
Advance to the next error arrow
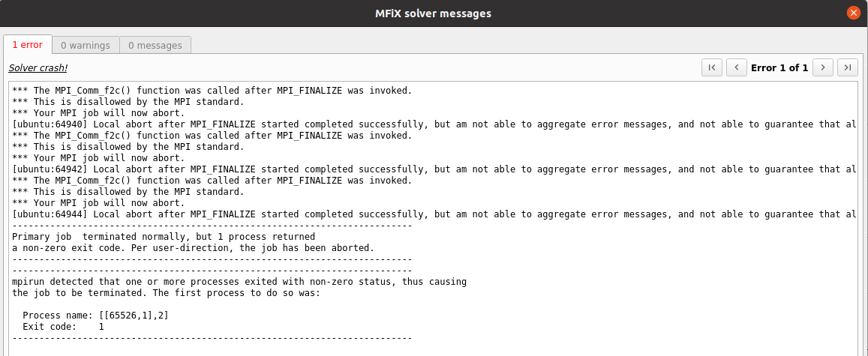tap(823, 67)
